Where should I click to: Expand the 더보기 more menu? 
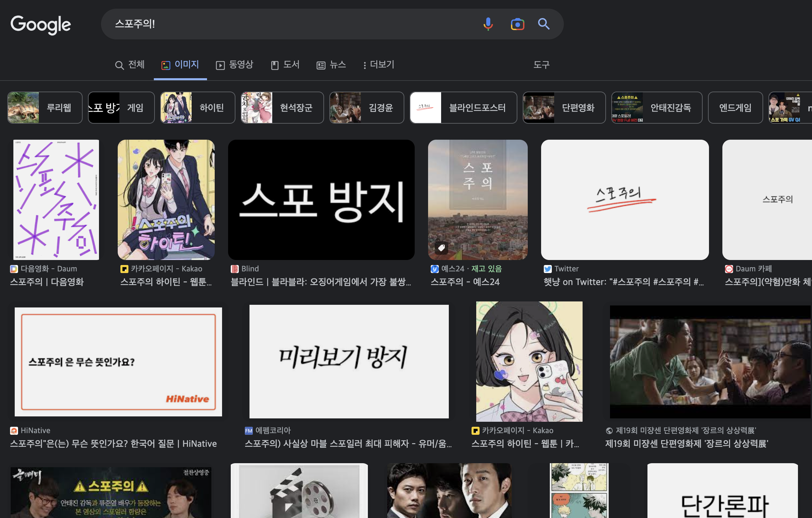click(378, 65)
